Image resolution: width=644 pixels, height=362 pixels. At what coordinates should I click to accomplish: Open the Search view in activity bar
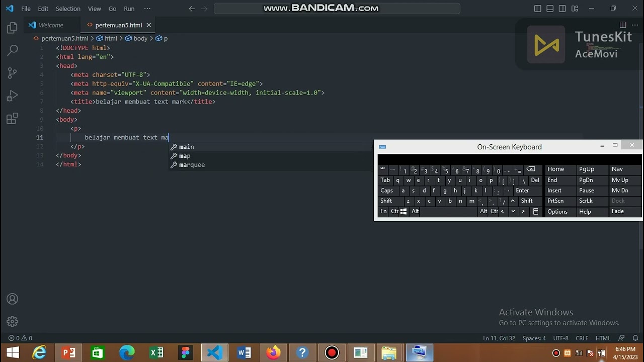tap(13, 50)
